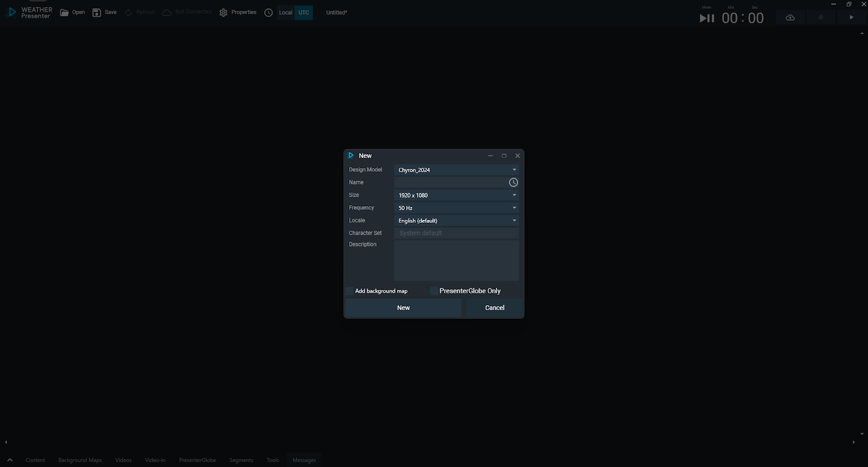Cancel the New dialog
Screen dimensions: 868x467
[x=494, y=308]
